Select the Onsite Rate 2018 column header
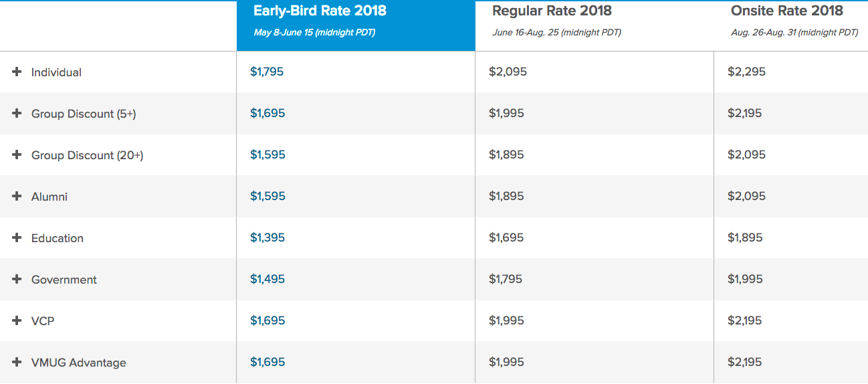 coord(786,11)
